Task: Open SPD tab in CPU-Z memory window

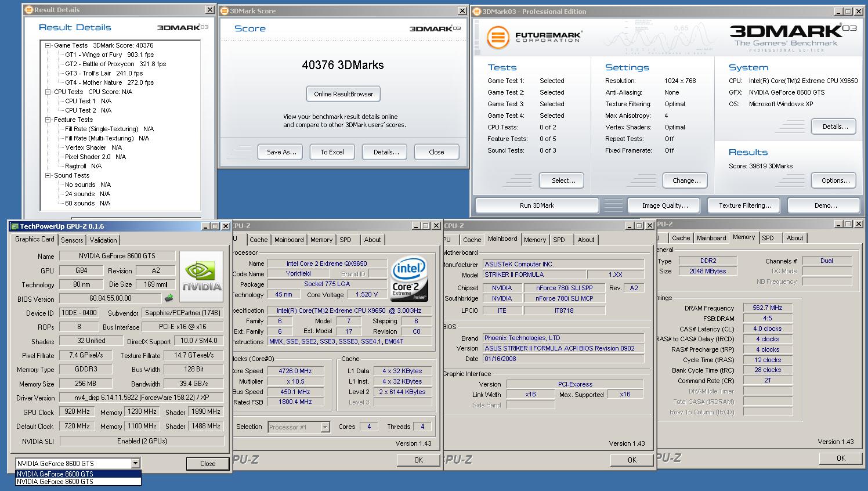Action: click(x=768, y=238)
